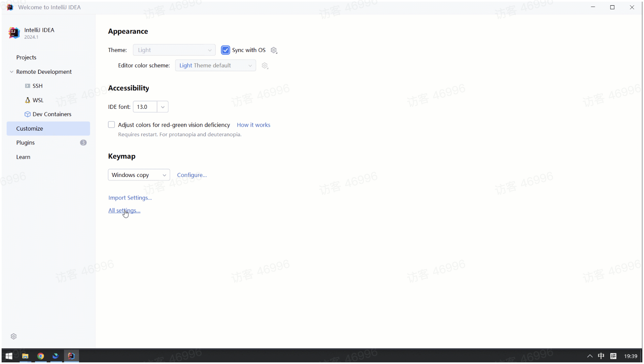Open File Explorer from the taskbar
The width and height of the screenshot is (644, 364).
tap(25, 356)
